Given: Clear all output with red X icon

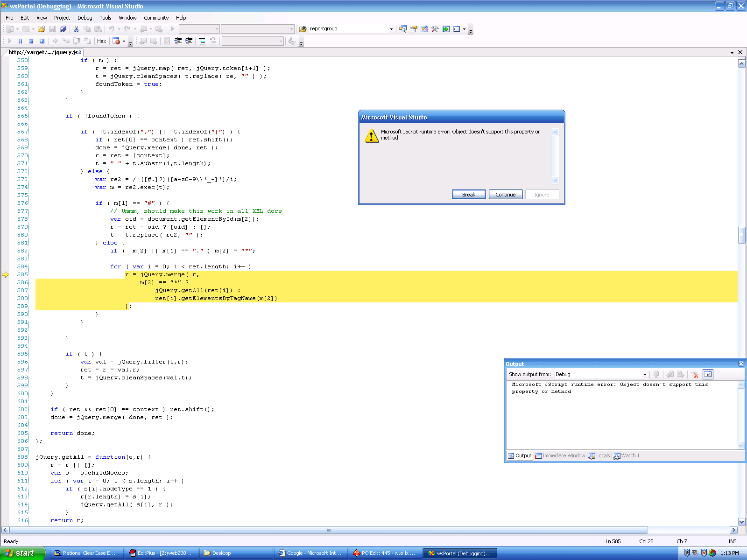Looking at the screenshot, I should pyautogui.click(x=694, y=374).
